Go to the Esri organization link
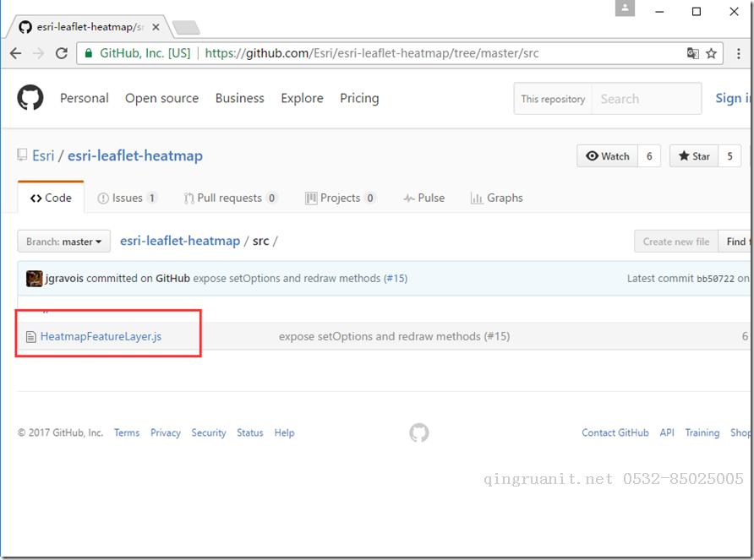Image resolution: width=754 pixels, height=560 pixels. click(x=43, y=155)
